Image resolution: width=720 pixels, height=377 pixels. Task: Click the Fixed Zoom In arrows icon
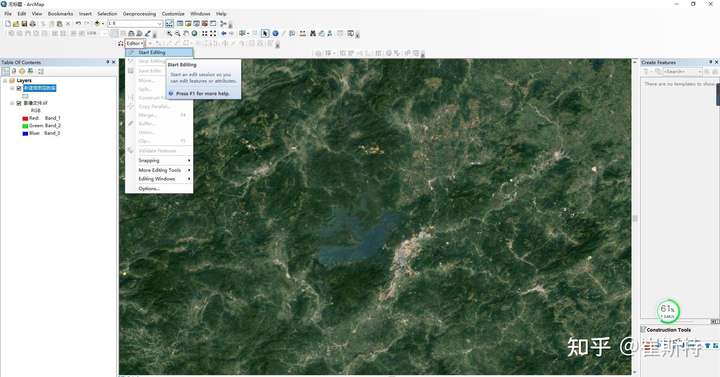tap(205, 34)
